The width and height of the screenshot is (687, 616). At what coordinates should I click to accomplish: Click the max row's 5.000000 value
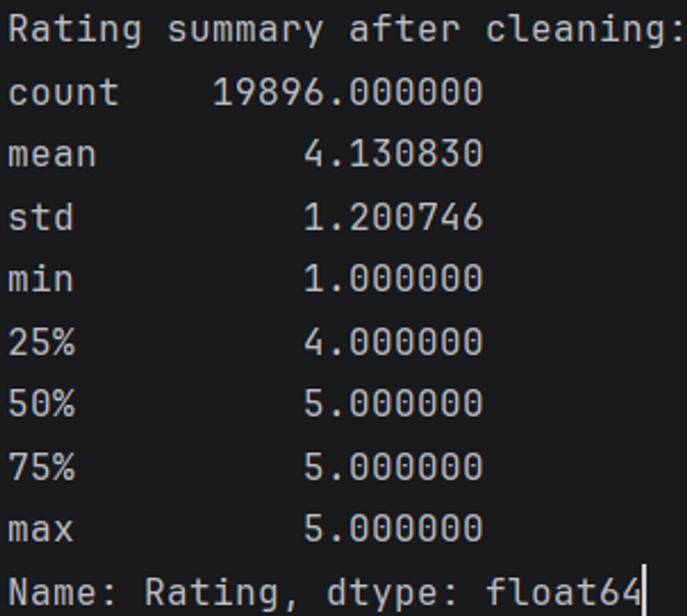(x=393, y=529)
